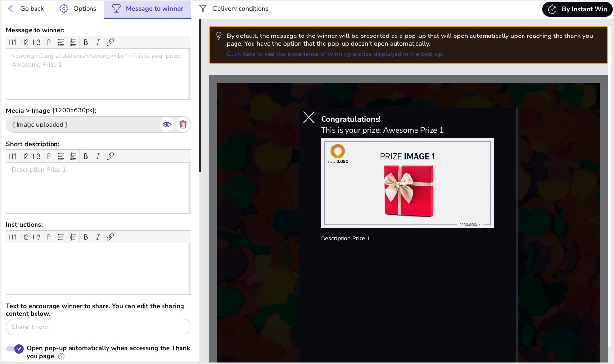This screenshot has width=614, height=364.
Task: Insert numbered list in Short description editor
Action: pyautogui.click(x=73, y=156)
